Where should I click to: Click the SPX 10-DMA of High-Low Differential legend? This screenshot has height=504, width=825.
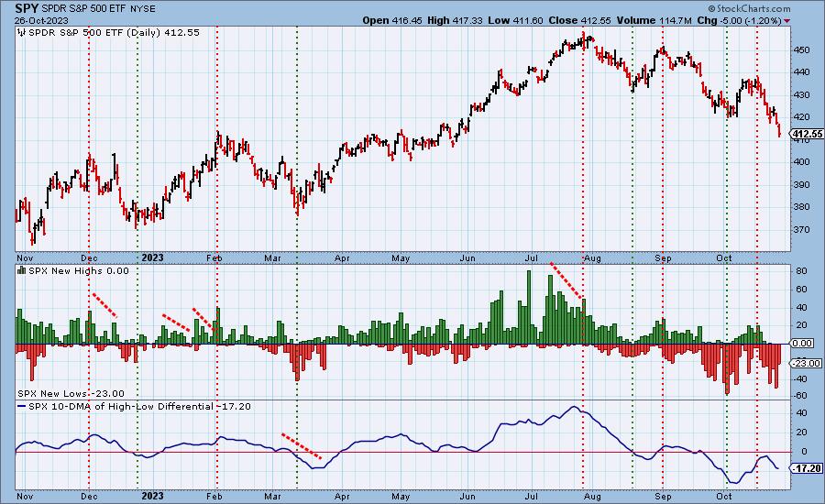point(139,406)
